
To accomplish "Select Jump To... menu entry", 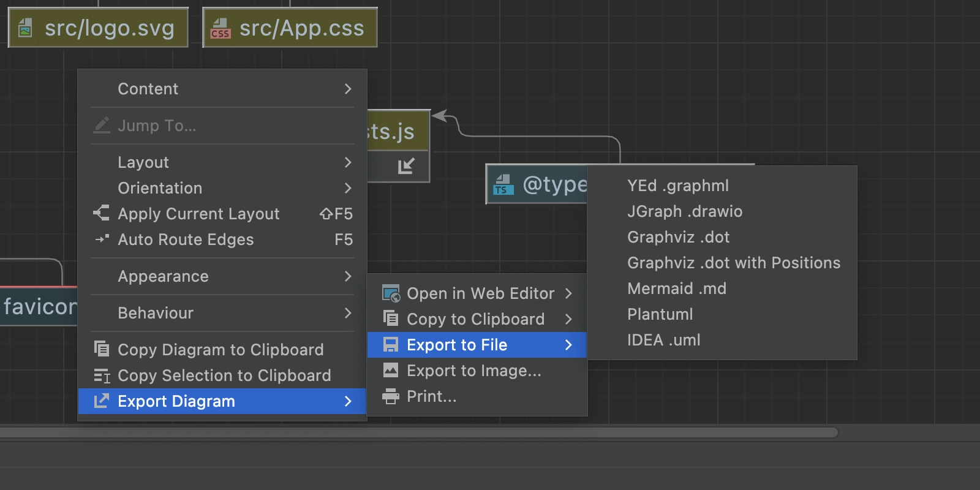I will pyautogui.click(x=222, y=126).
